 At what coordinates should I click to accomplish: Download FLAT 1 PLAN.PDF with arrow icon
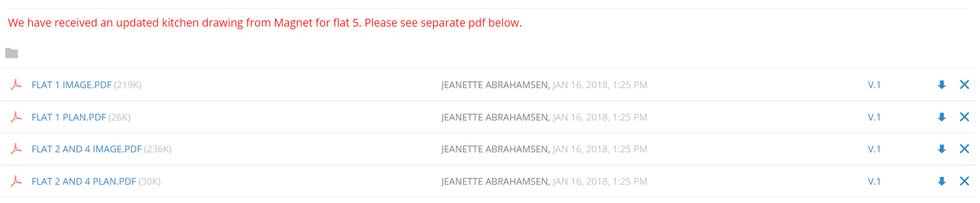[x=941, y=117]
